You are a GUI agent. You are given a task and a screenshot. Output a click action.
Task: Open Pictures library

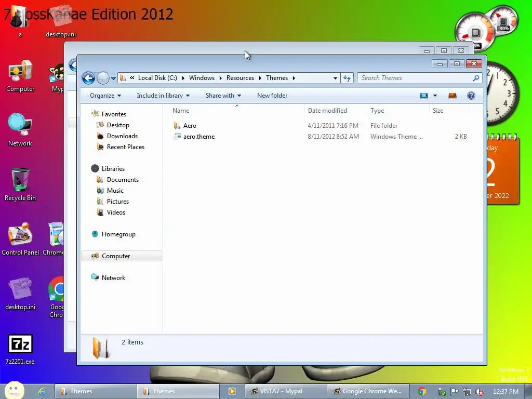pyautogui.click(x=118, y=201)
